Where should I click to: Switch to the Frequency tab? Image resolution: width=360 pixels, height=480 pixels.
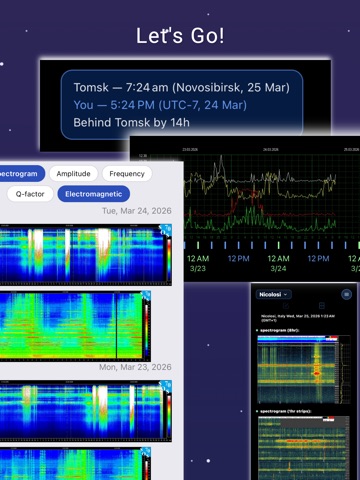coord(127,174)
